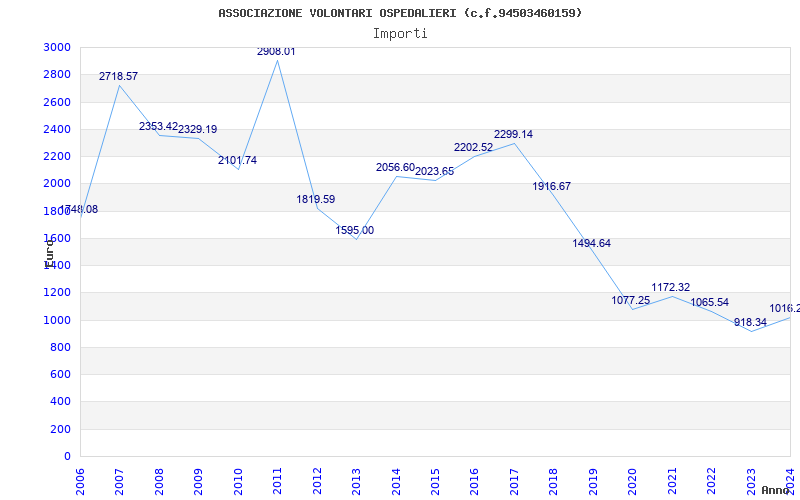Click the 200 y-axis tick label
The width and height of the screenshot is (800, 500).
[x=60, y=429]
